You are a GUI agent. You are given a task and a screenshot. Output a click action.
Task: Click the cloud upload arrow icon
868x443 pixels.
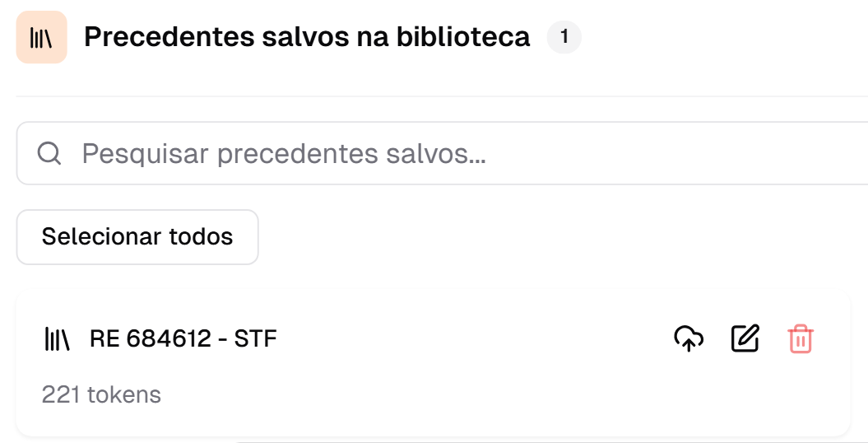689,338
